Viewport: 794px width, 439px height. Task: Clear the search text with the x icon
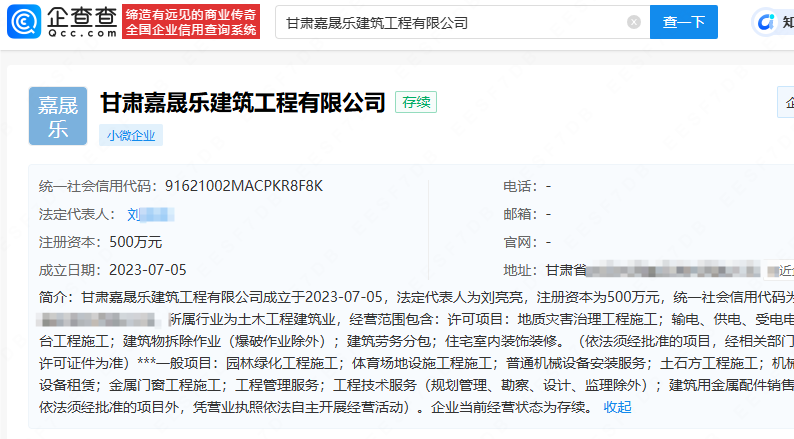point(633,22)
